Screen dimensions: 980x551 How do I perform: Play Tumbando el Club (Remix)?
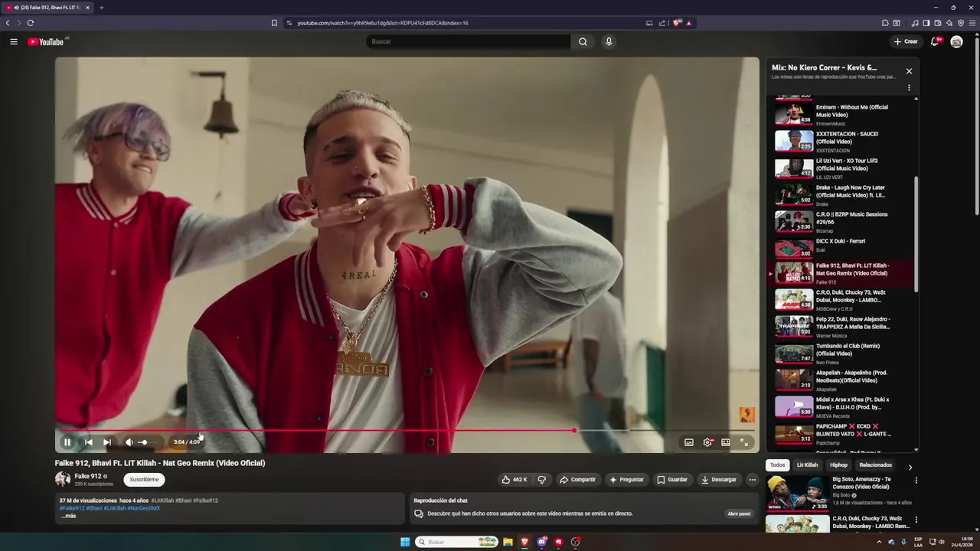click(x=841, y=353)
